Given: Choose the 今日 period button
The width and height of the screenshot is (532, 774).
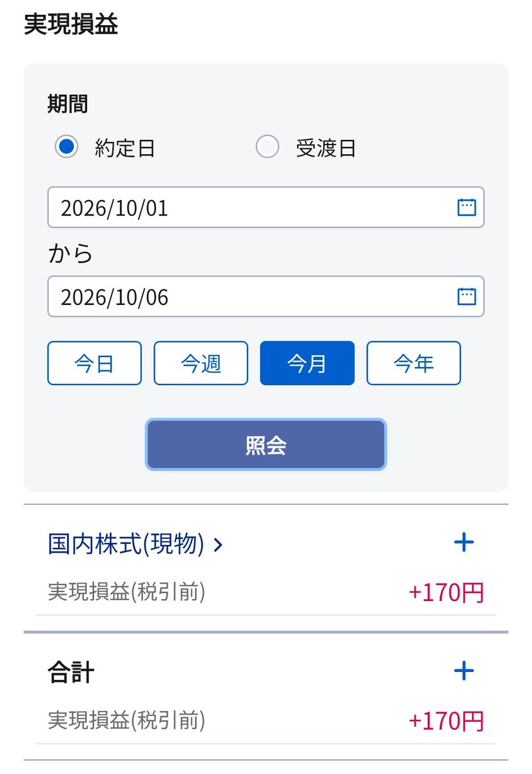Looking at the screenshot, I should (94, 363).
